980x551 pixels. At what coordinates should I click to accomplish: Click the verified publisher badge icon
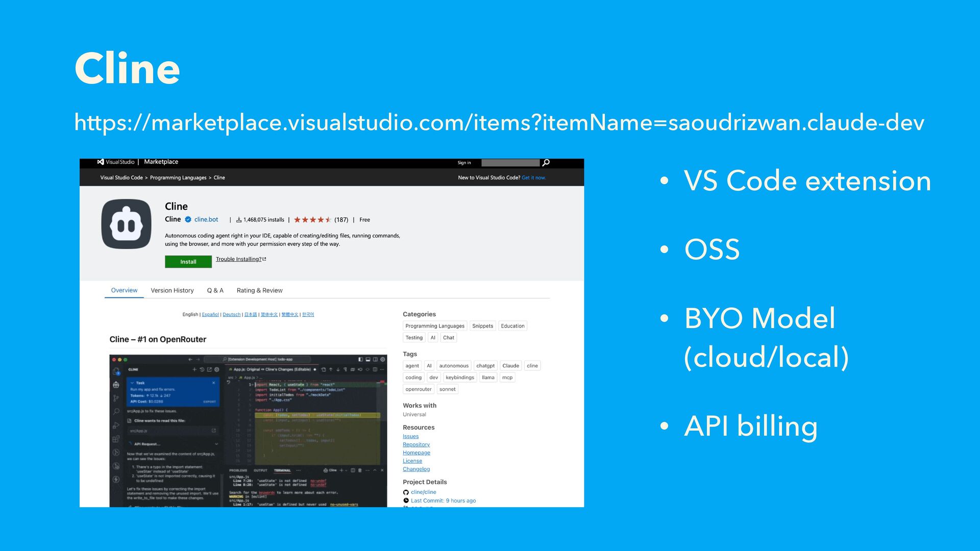tap(188, 219)
